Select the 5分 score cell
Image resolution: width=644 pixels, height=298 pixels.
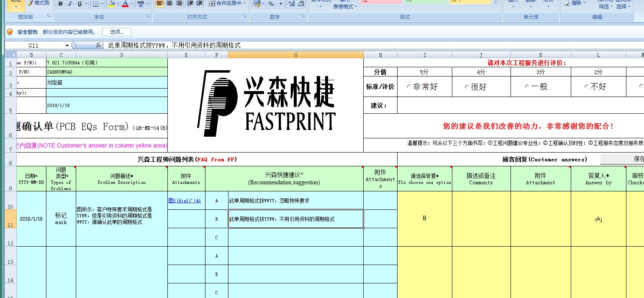tap(425, 72)
